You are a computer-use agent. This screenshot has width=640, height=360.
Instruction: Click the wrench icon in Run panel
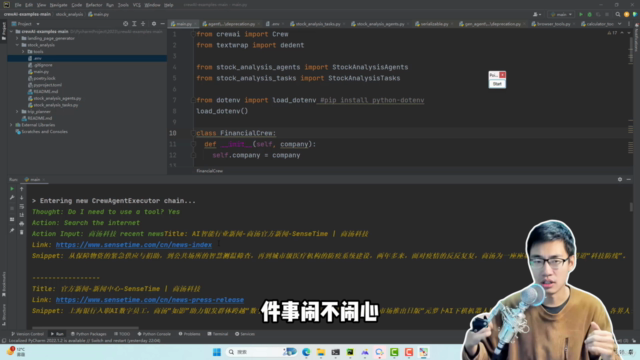pyautogui.click(x=12, y=198)
